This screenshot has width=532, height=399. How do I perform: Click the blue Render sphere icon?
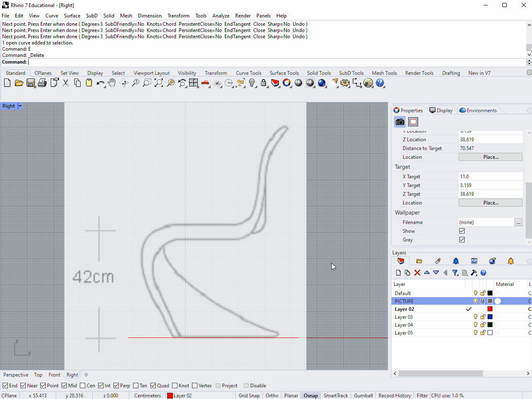pyautogui.click(x=322, y=83)
